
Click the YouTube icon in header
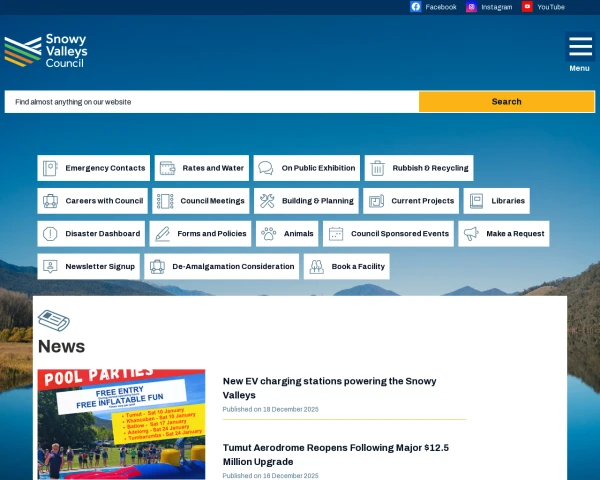(x=527, y=7)
